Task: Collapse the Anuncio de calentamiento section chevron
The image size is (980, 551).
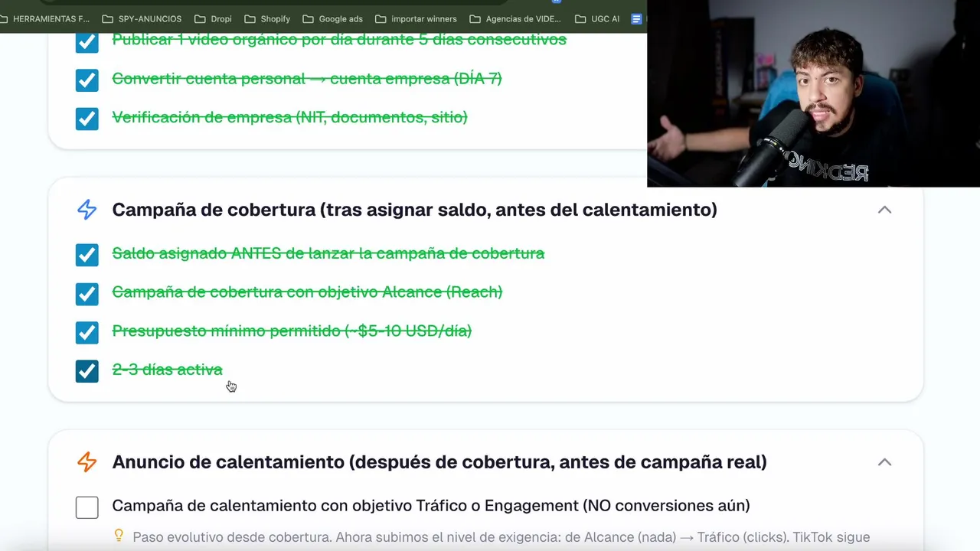Action: tap(884, 462)
